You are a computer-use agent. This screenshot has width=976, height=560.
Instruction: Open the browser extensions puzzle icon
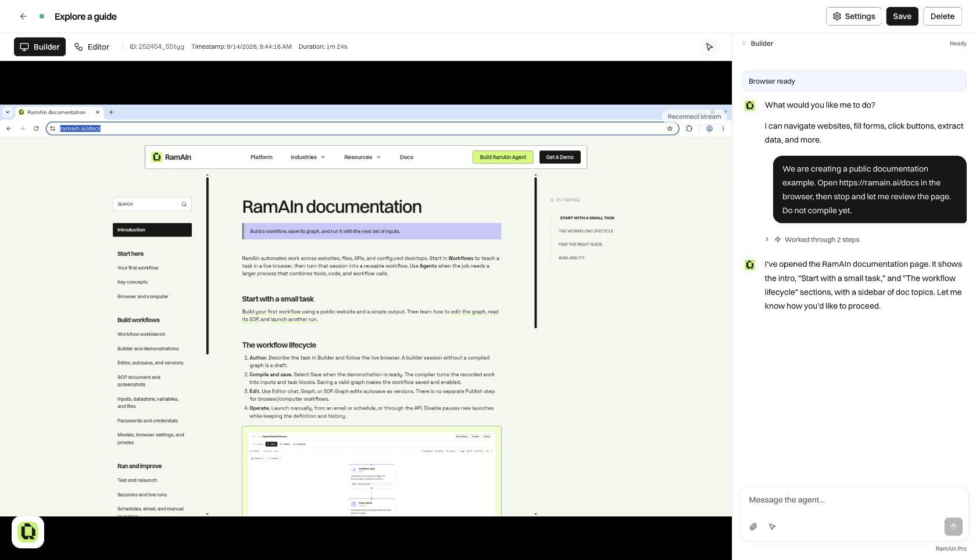(x=689, y=128)
